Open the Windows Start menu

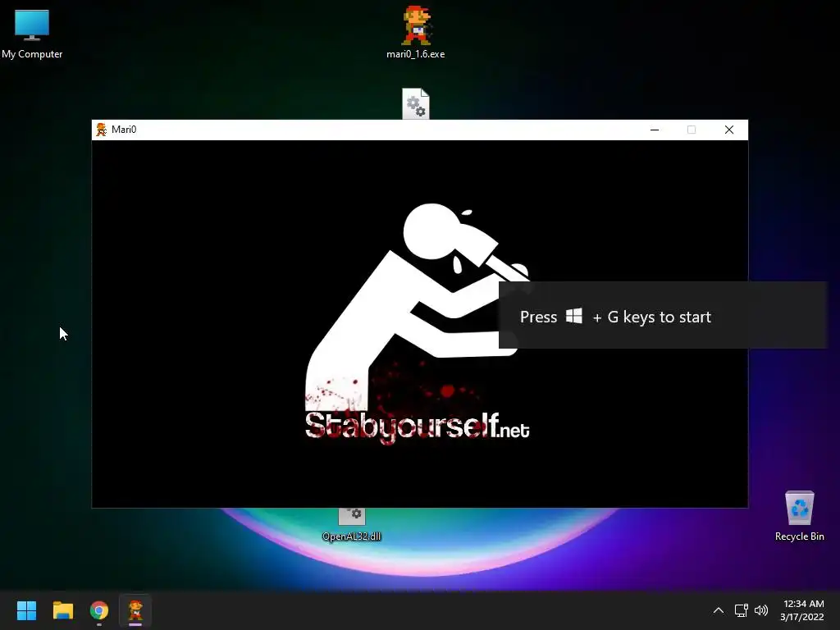[x=26, y=610]
